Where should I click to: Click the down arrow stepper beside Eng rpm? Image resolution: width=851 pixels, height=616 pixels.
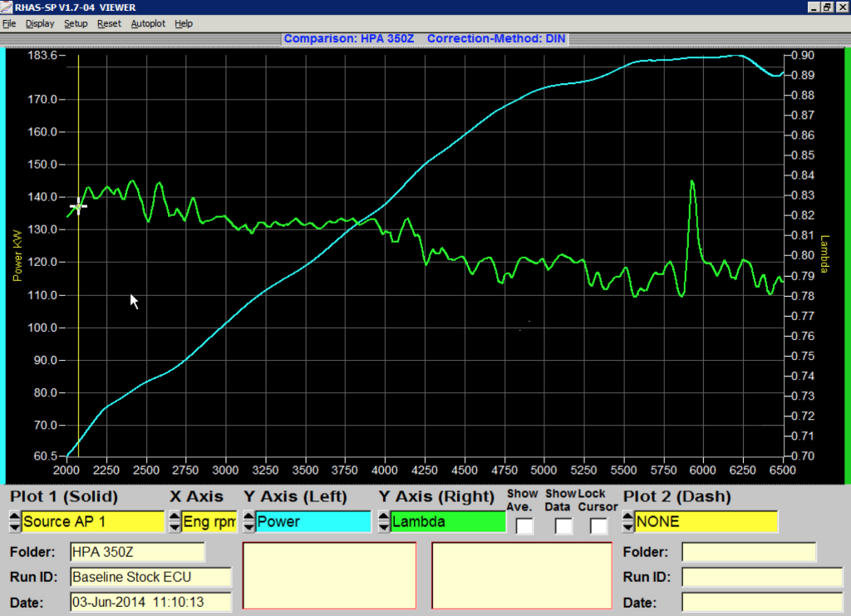[x=174, y=525]
